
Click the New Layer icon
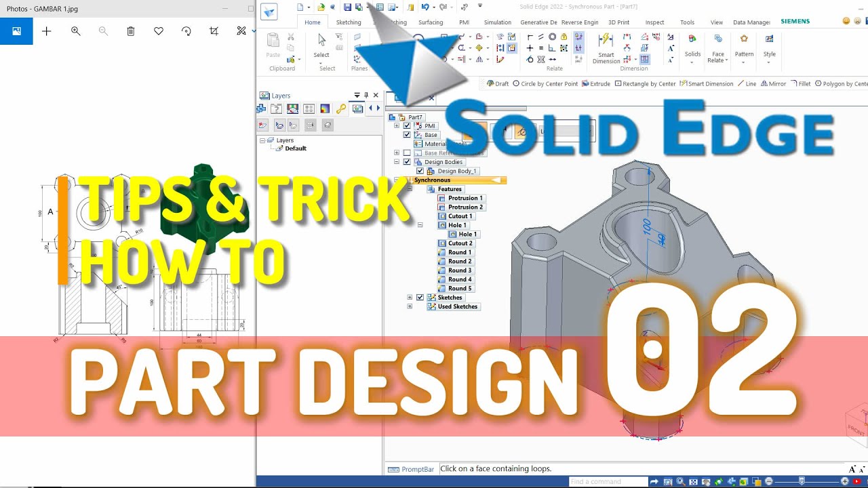tap(263, 125)
